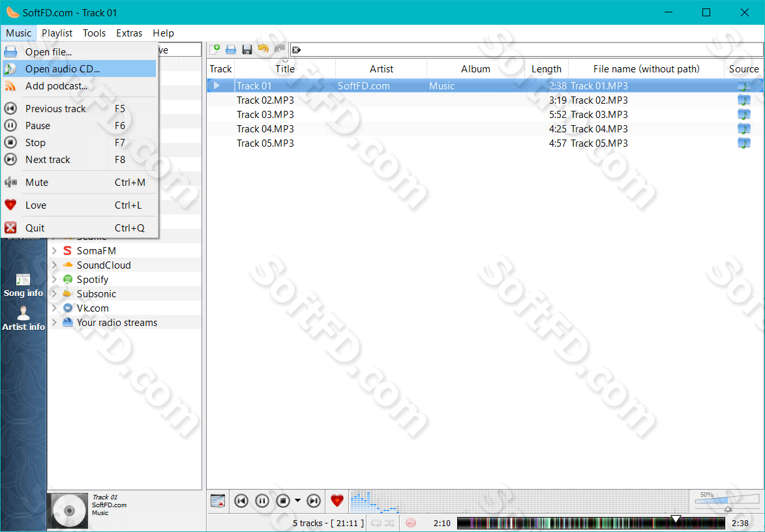
Task: Click the Album column header
Action: click(475, 68)
